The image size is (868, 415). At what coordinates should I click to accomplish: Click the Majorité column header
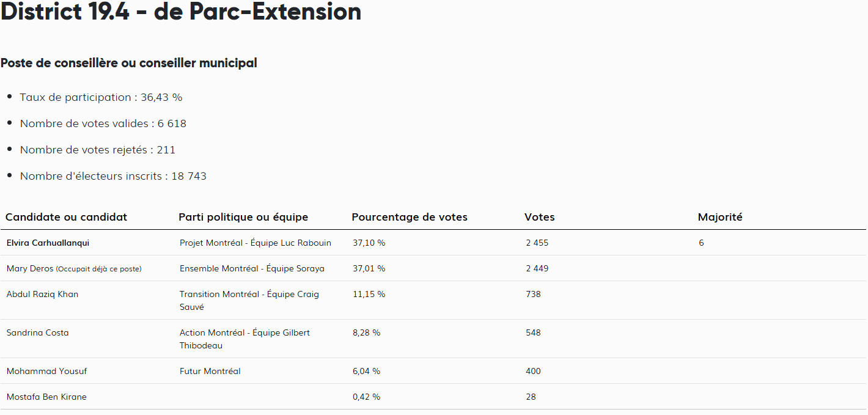(x=720, y=217)
